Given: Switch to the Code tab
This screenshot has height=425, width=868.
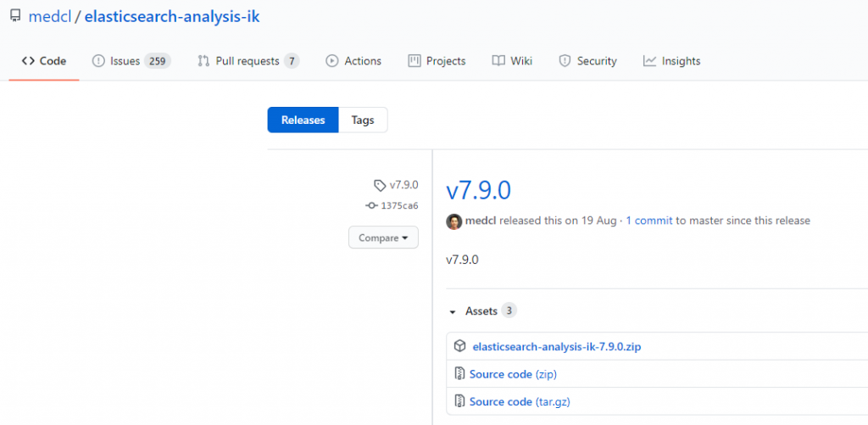Looking at the screenshot, I should pyautogui.click(x=44, y=61).
